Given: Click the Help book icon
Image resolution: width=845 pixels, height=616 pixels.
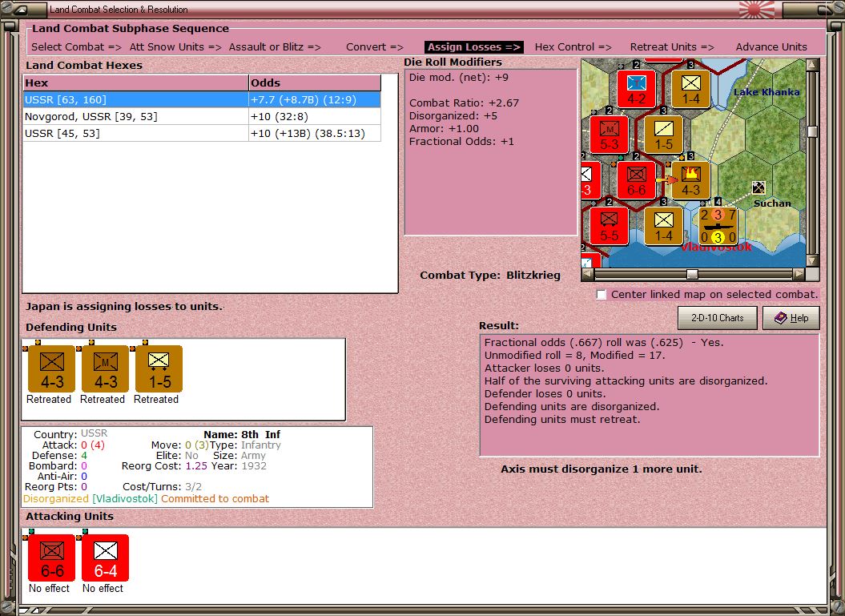Looking at the screenshot, I should (780, 318).
